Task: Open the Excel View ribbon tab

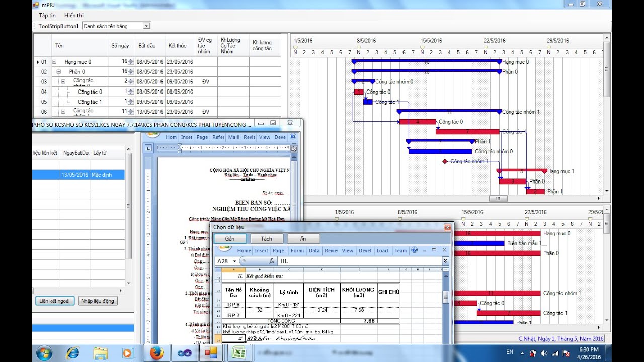Action: click(x=348, y=250)
